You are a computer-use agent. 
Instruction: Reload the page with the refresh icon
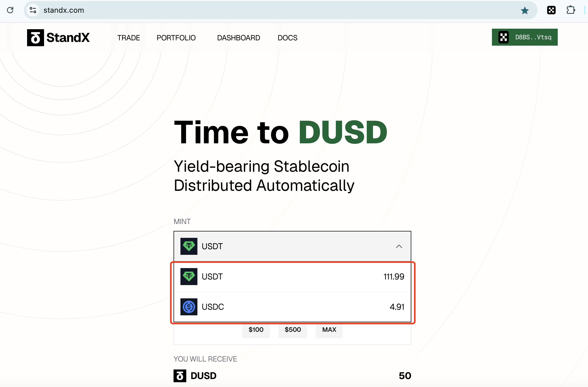coord(10,10)
